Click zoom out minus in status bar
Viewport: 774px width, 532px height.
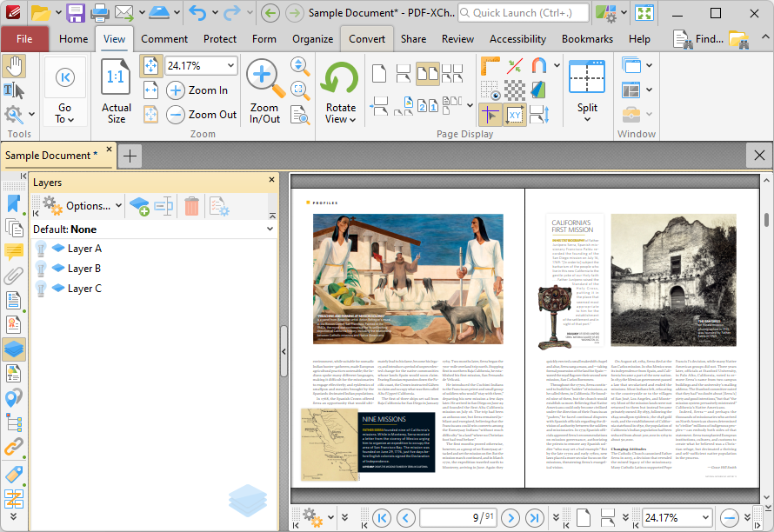(x=729, y=518)
